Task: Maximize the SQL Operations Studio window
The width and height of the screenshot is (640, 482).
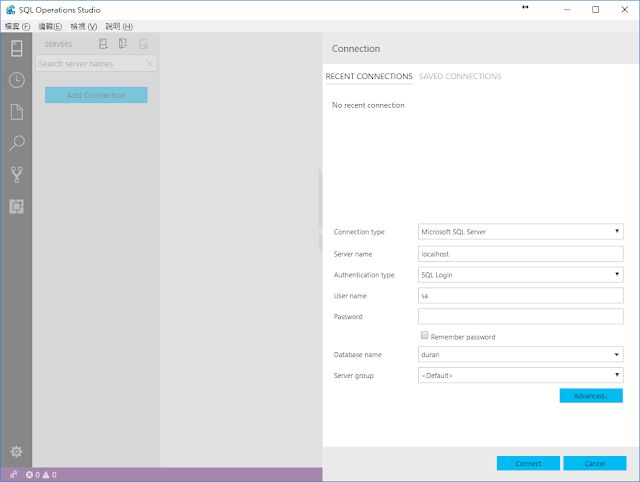Action: (x=596, y=9)
